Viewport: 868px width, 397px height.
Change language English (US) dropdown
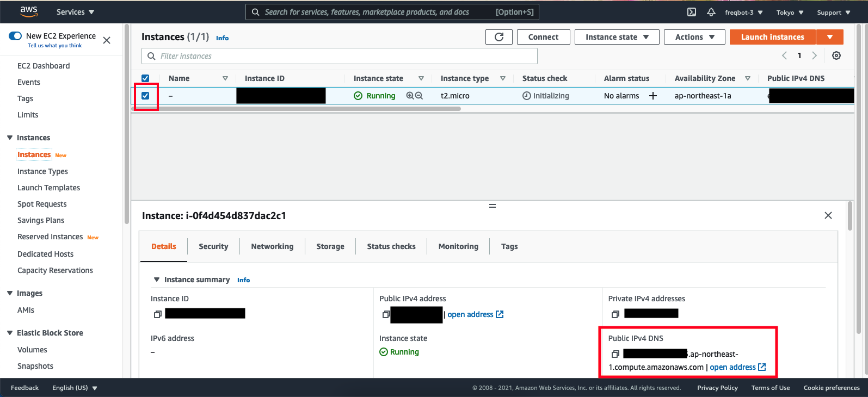75,388
